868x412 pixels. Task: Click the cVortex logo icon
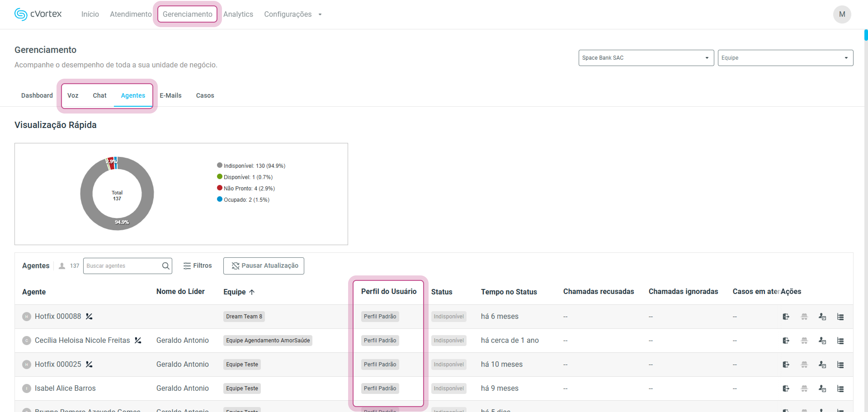coord(21,14)
